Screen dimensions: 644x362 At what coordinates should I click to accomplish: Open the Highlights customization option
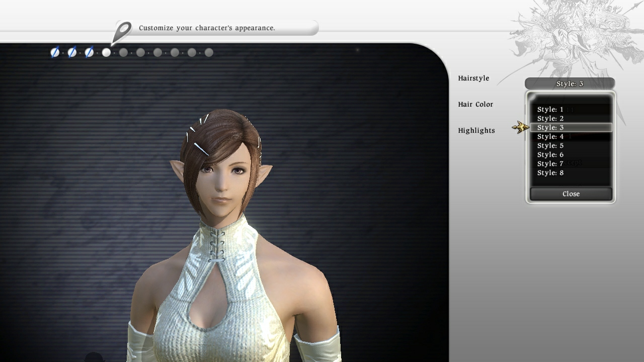(476, 130)
